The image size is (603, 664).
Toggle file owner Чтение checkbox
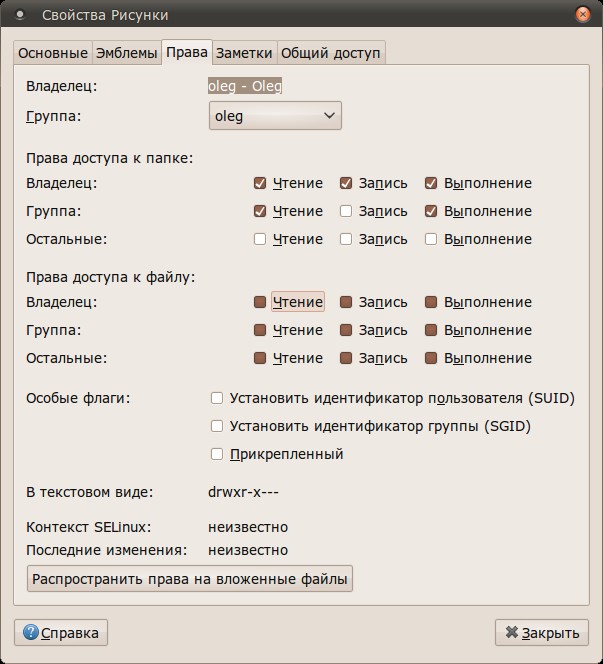[260, 302]
